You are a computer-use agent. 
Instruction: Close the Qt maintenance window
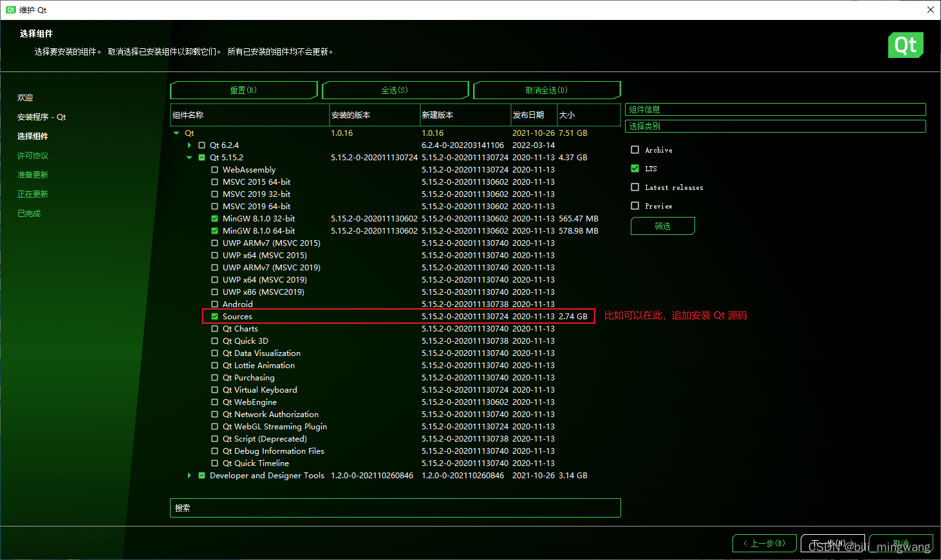[x=930, y=10]
